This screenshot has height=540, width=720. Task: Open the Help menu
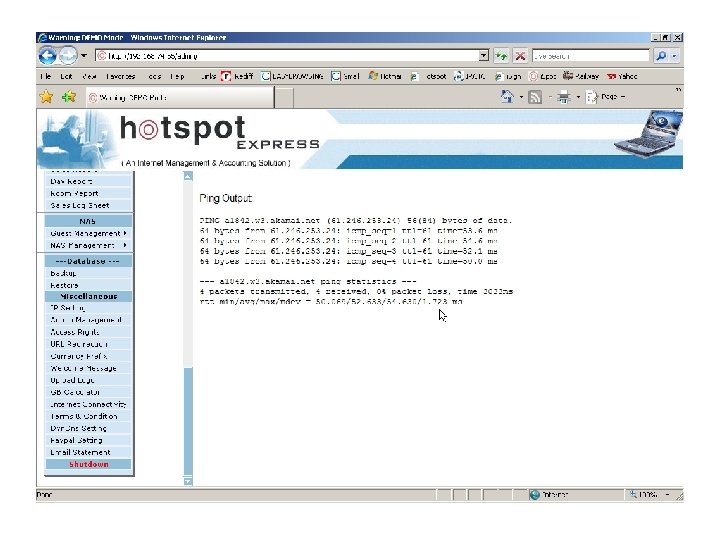tap(177, 76)
